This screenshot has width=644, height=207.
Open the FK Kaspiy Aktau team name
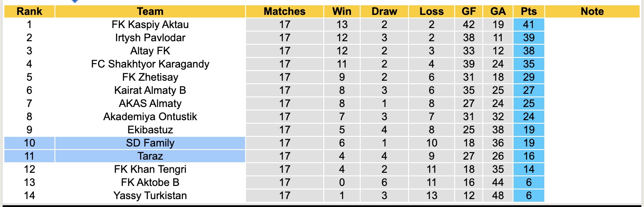pos(150,25)
